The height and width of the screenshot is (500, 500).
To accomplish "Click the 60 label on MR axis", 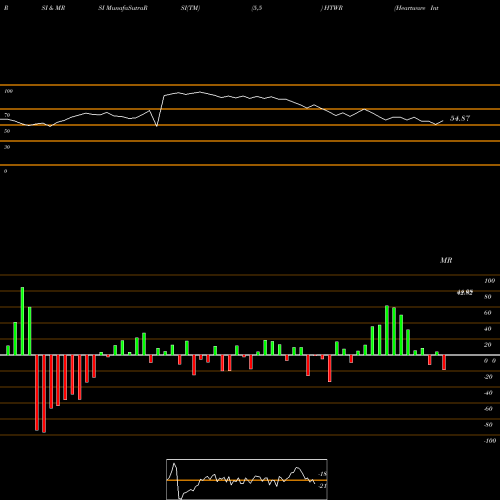I will point(488,313).
